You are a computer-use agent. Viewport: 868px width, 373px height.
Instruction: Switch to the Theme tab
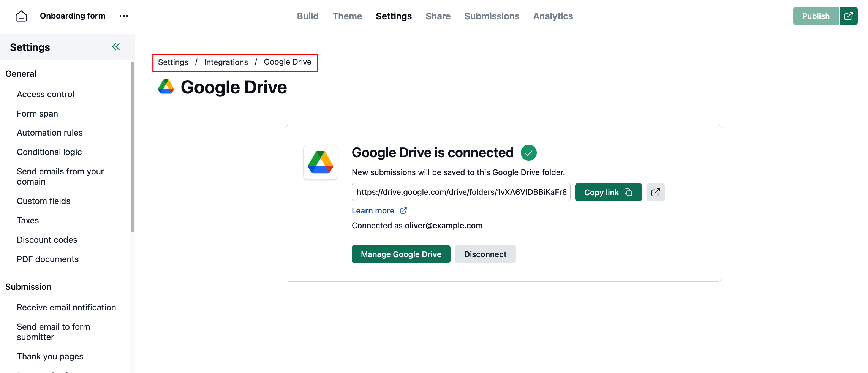tap(347, 16)
